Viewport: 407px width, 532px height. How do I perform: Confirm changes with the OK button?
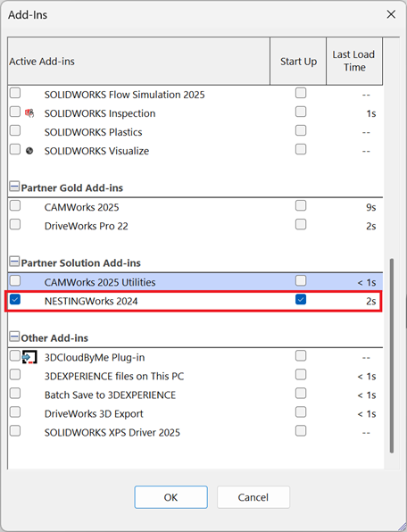pyautogui.click(x=171, y=497)
